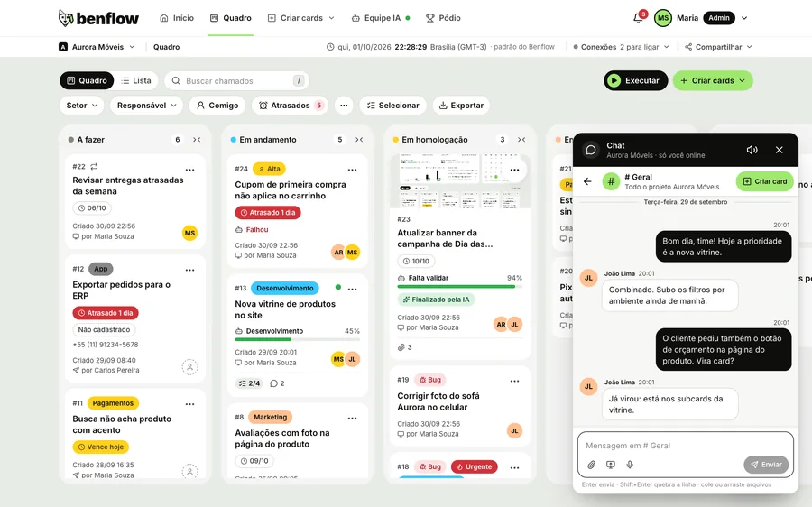Click the green Criar cards button
Viewport: 812px width, 507px height.
713,80
